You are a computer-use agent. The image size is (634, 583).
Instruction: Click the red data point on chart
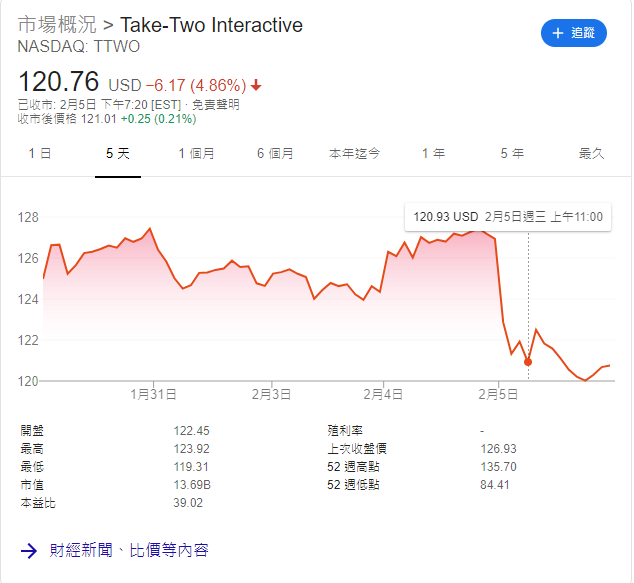coord(528,362)
